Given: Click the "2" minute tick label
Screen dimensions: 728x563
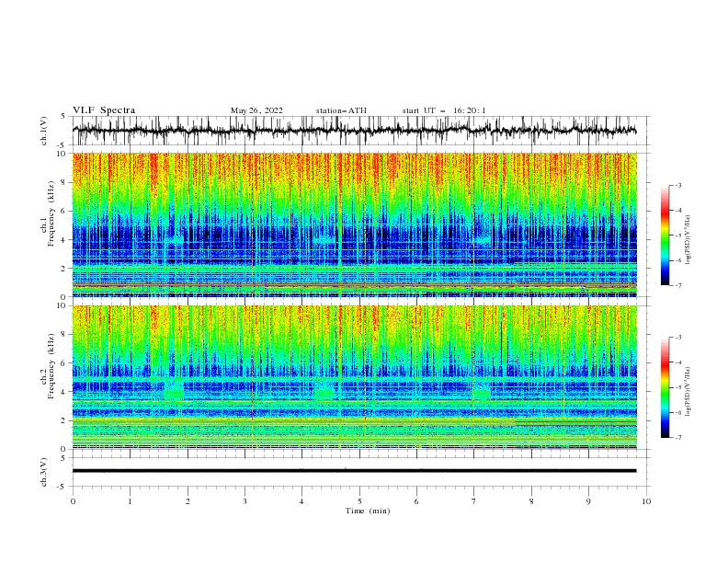Looking at the screenshot, I should [x=188, y=501].
